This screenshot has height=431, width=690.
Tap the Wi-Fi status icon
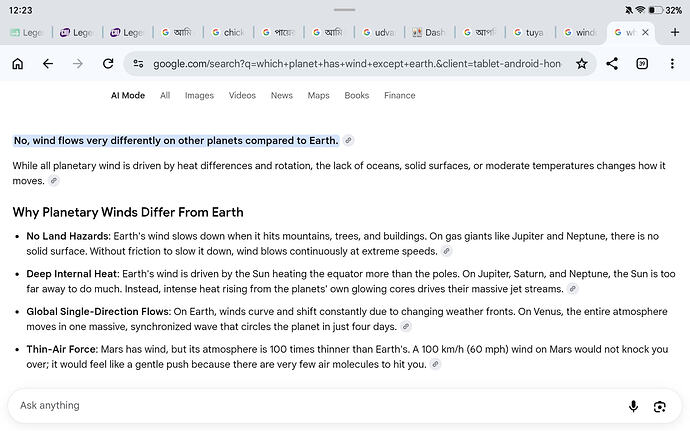click(640, 10)
